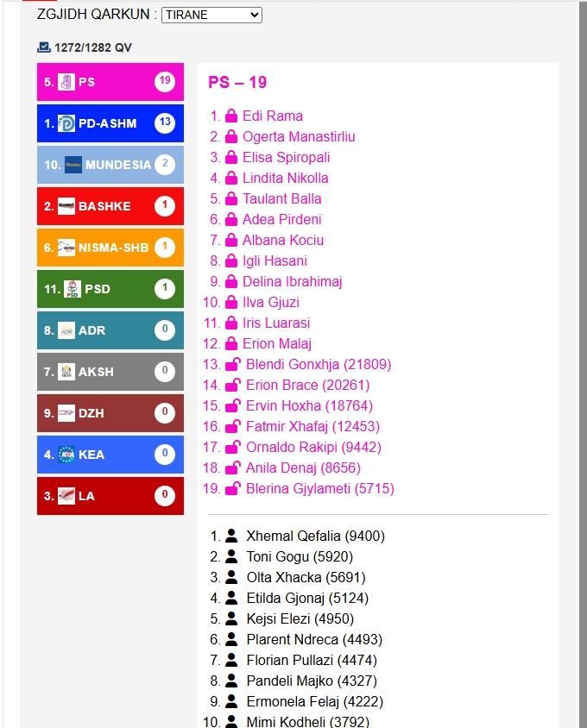Select the NISMA-SHB party tab
Viewport: 587px width, 728px height.
coord(110,248)
